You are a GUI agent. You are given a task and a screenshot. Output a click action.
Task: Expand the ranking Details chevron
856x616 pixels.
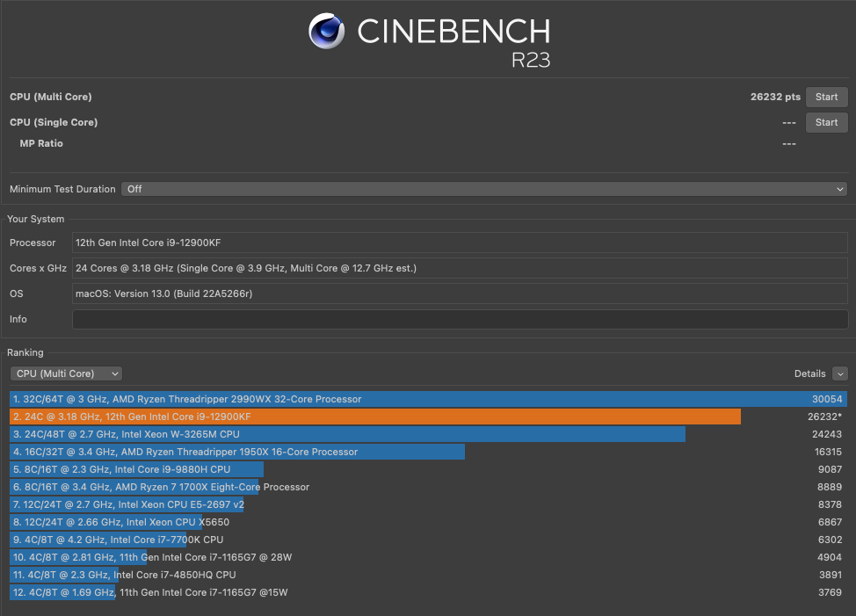tap(840, 373)
